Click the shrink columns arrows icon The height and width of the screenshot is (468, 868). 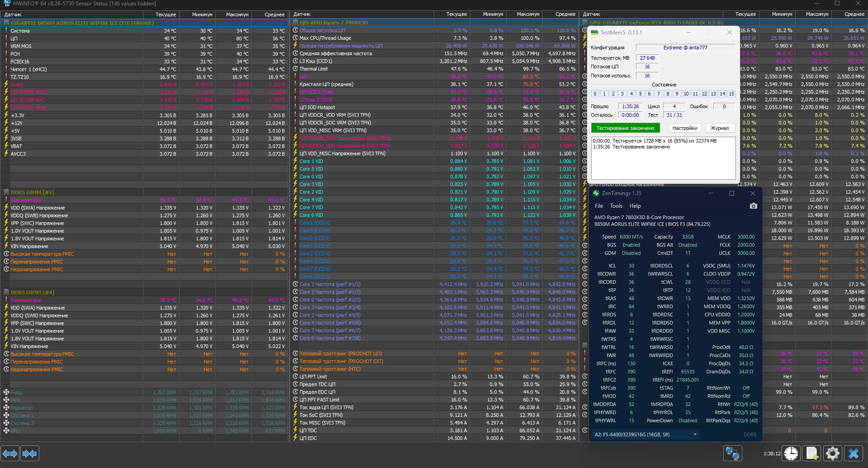pos(30,453)
